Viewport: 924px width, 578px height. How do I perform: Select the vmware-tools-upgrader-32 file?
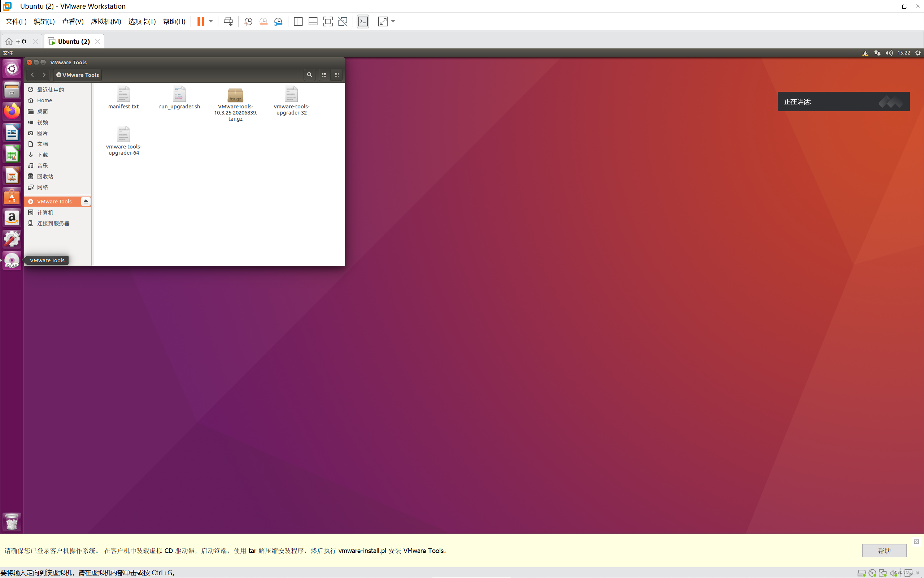(291, 101)
